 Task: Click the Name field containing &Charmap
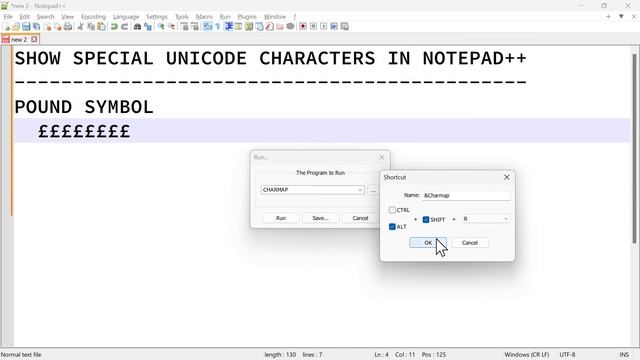click(466, 196)
